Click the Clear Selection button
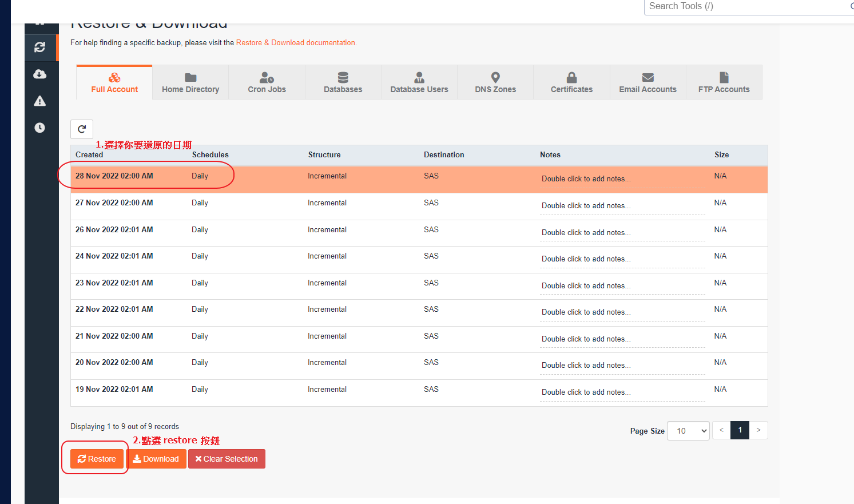Screen dimensions: 854x504 click(x=227, y=459)
